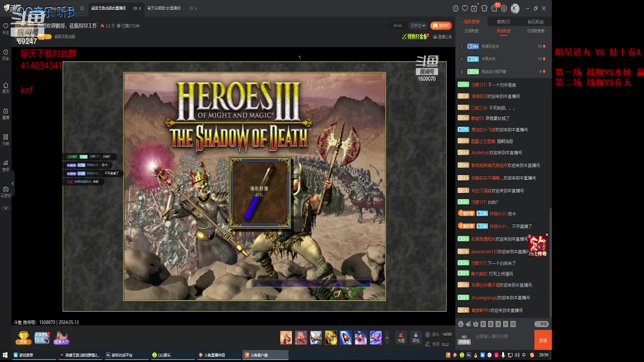The height and width of the screenshot is (362, 644).
Task: Select the 周活跃度 sub-tab
Action: 504,31
